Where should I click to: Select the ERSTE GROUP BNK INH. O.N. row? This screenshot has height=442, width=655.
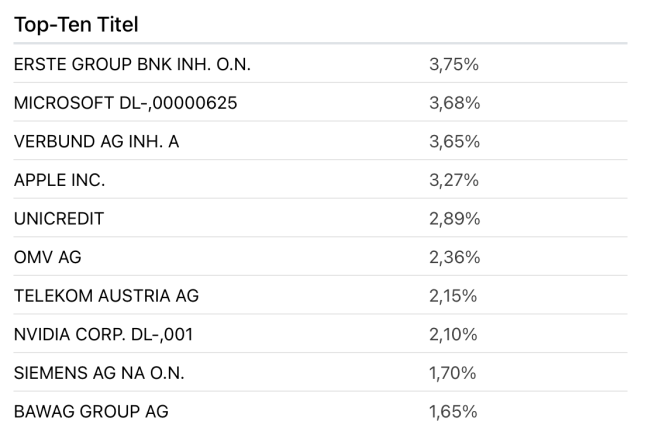point(132,64)
